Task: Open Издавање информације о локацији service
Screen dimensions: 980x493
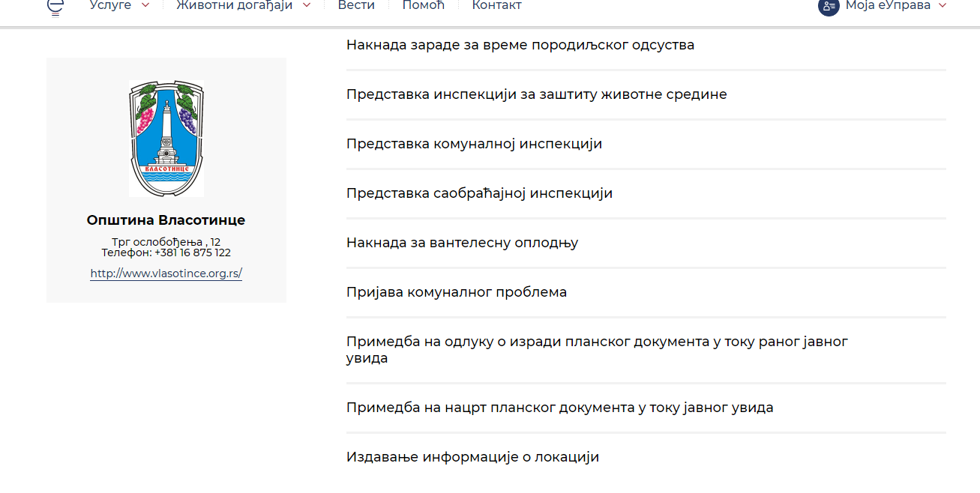Action: point(472,457)
